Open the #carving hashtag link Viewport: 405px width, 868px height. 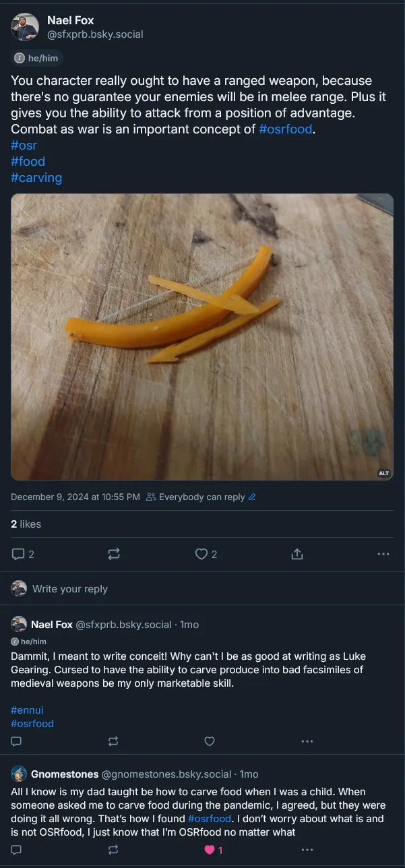(36, 178)
